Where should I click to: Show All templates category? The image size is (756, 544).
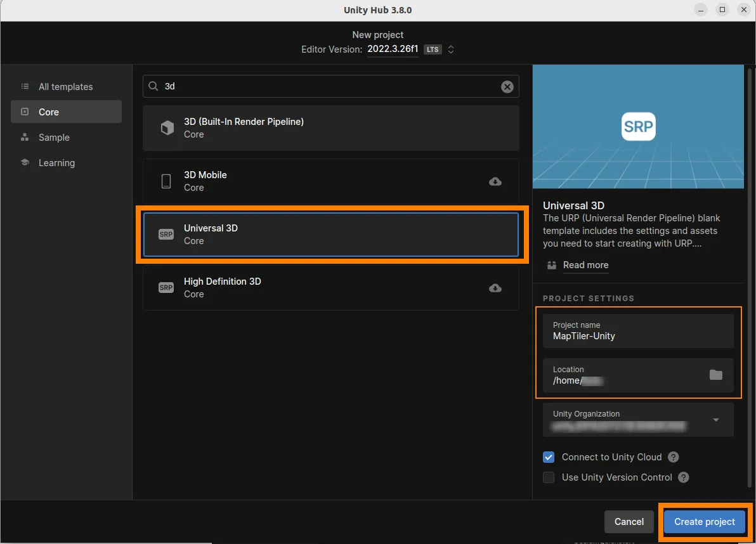click(66, 87)
